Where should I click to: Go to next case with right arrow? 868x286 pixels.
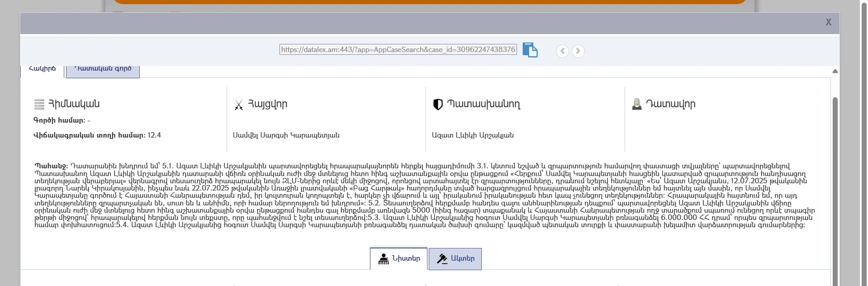click(x=578, y=51)
